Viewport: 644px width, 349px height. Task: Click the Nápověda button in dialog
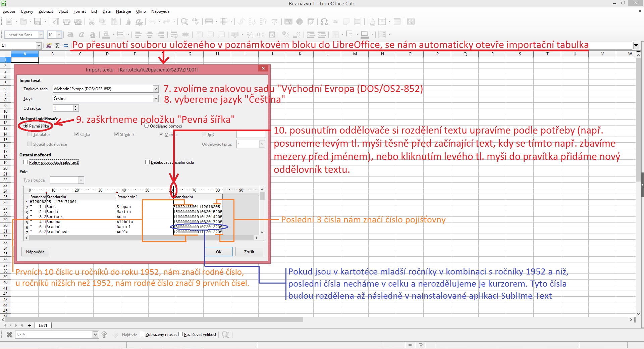point(35,252)
